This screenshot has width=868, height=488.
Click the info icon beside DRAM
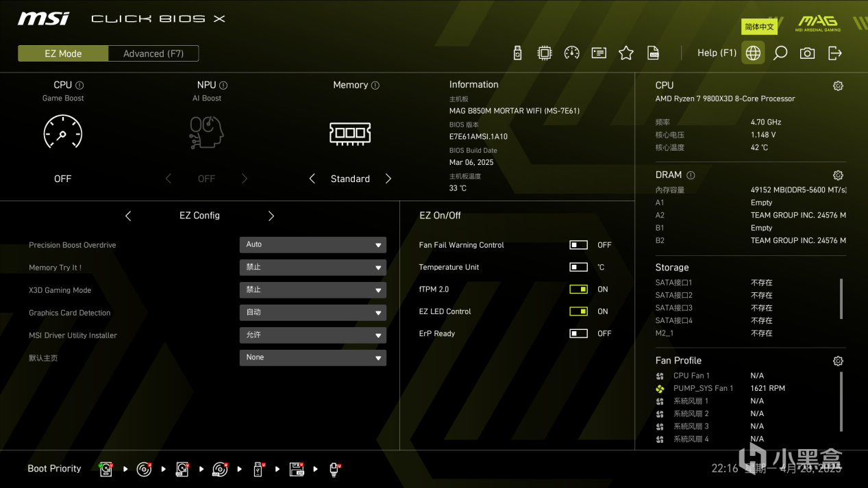[x=691, y=175]
